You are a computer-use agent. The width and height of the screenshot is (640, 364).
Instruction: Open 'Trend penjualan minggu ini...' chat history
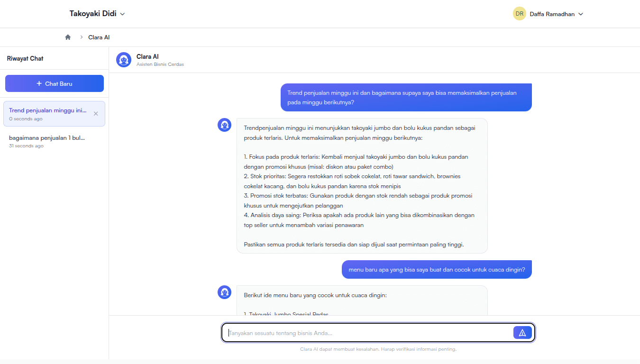coord(54,114)
